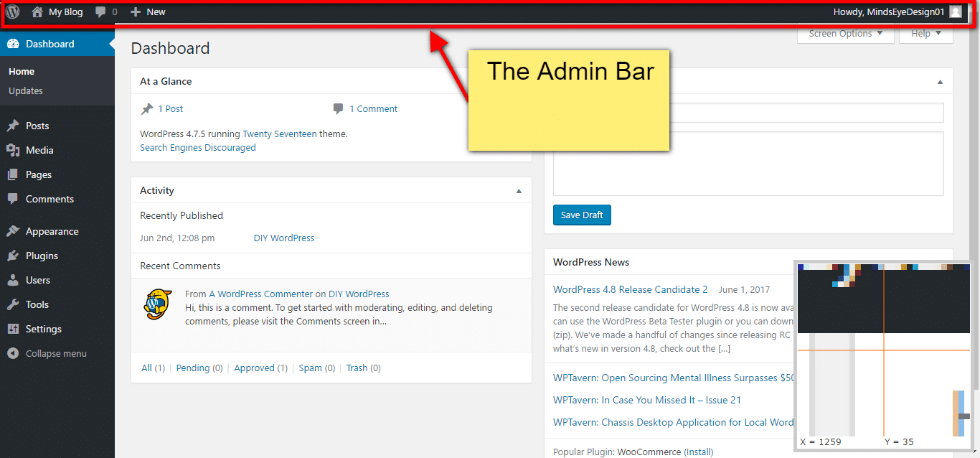Filter comments by Trash
This screenshot has height=458, width=980.
357,368
